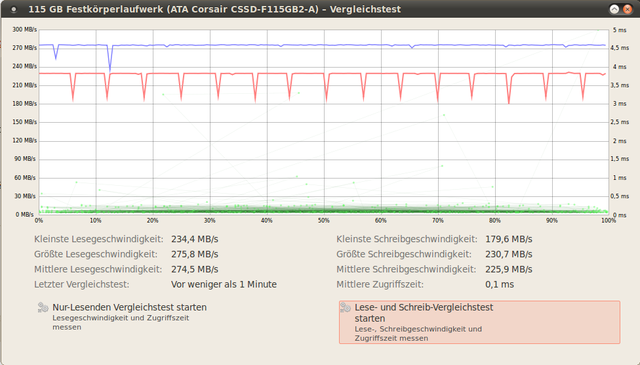Select the value 275,8 MB/s
The width and height of the screenshot is (640, 365).
(195, 254)
